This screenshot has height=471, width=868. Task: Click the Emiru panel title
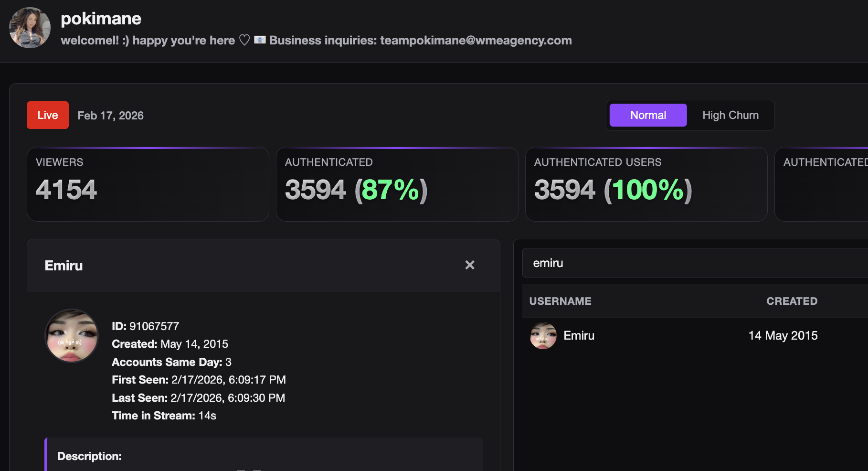pos(64,266)
